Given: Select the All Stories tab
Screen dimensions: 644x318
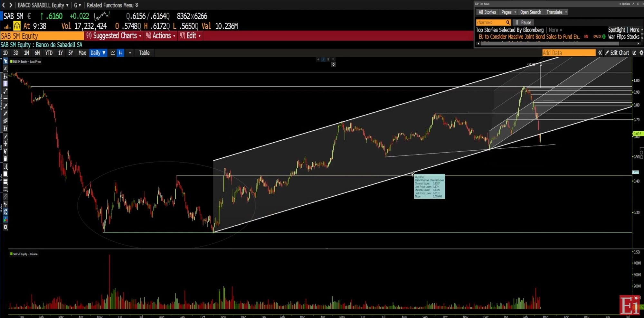Looking at the screenshot, I should [487, 12].
